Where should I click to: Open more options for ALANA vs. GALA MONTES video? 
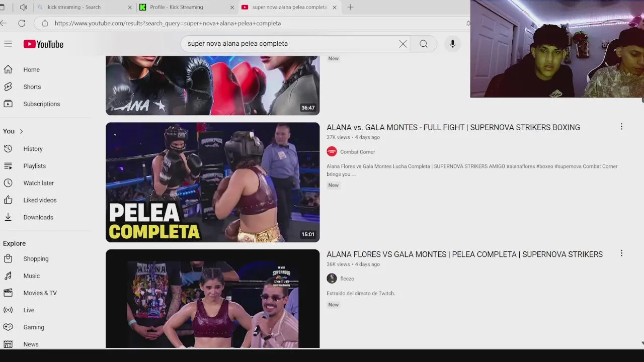[x=621, y=127]
